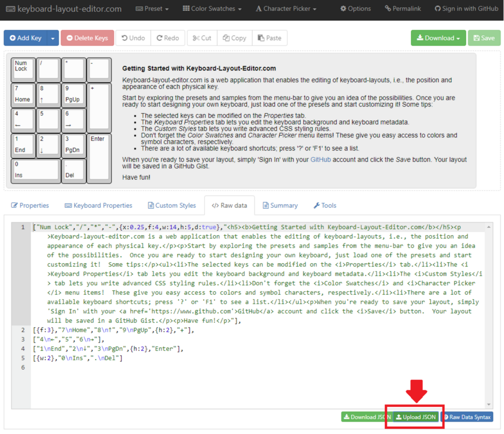Select the 2 down-arrow key
The height and width of the screenshot is (434, 504).
coord(48,145)
